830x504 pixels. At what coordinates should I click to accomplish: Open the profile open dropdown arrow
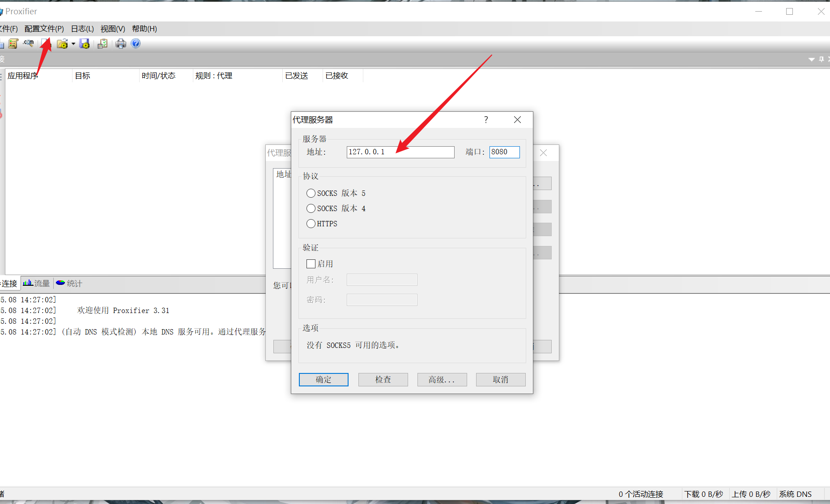pyautogui.click(x=73, y=43)
